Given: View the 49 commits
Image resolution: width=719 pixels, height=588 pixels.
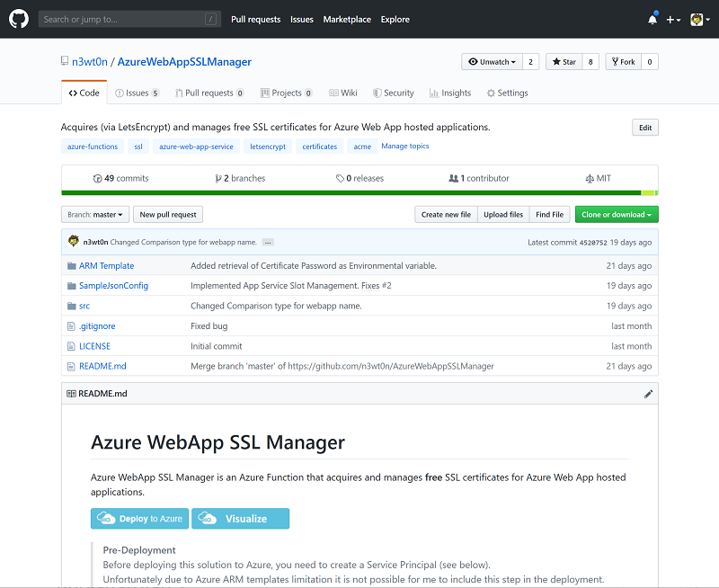Looking at the screenshot, I should [x=121, y=178].
